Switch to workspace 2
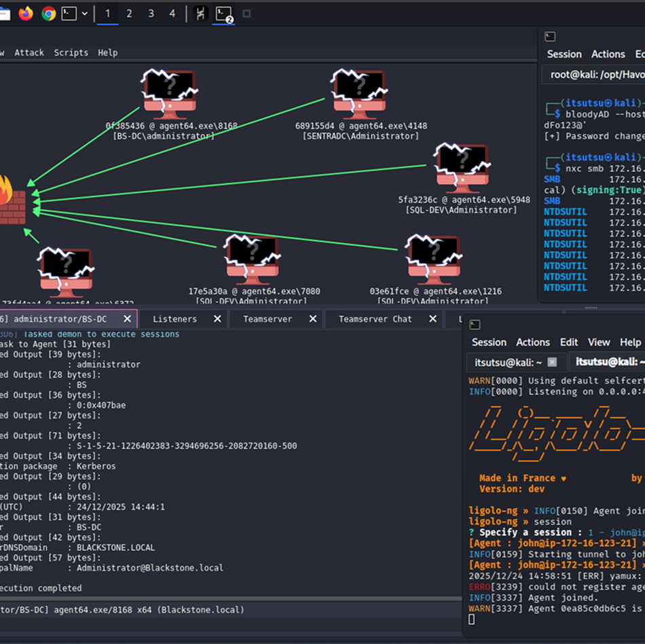This screenshot has width=645, height=644. tap(129, 14)
